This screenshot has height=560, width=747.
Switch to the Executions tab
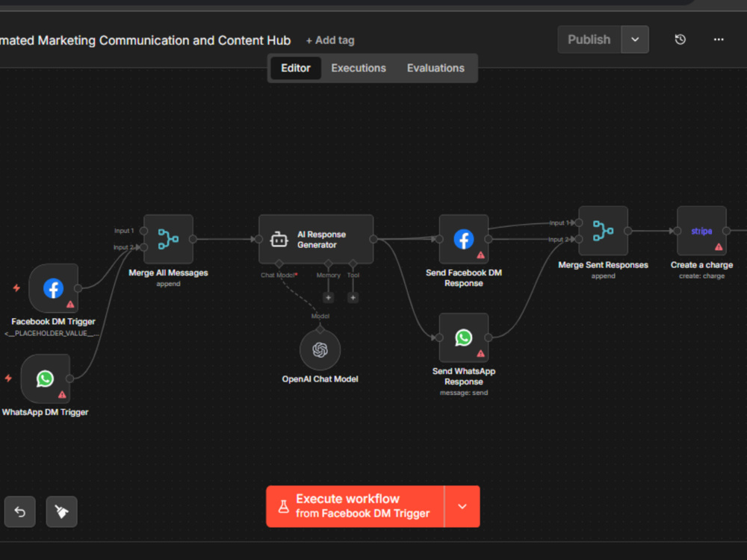(359, 68)
